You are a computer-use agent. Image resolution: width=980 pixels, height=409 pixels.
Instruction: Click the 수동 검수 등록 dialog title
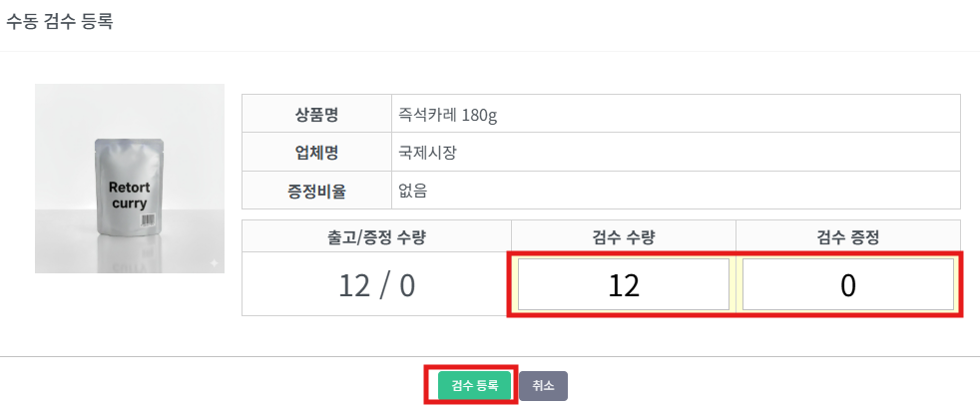pyautogui.click(x=60, y=22)
